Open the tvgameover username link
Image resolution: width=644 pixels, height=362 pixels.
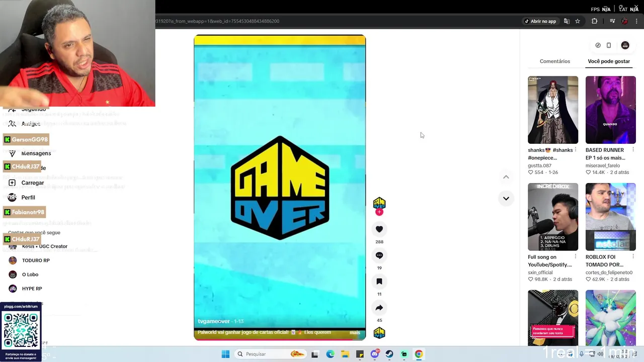point(214,321)
